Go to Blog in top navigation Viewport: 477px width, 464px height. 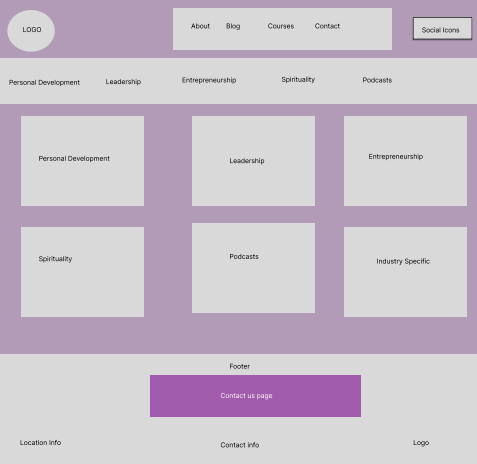pos(233,26)
